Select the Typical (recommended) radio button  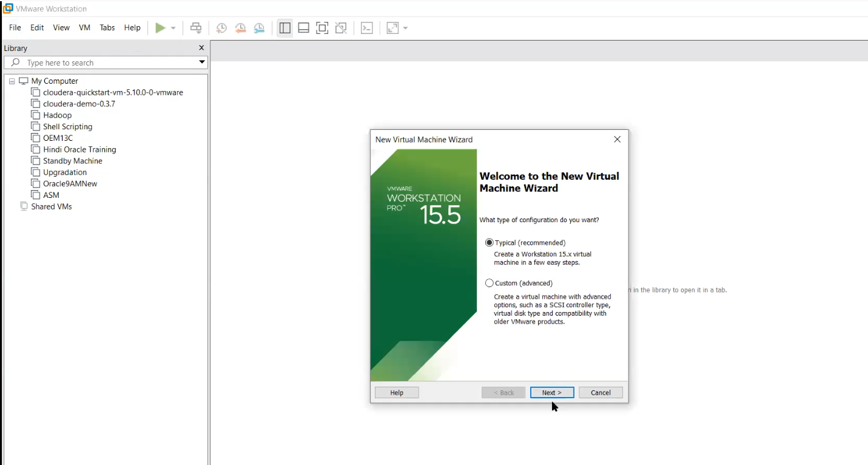pyautogui.click(x=490, y=243)
